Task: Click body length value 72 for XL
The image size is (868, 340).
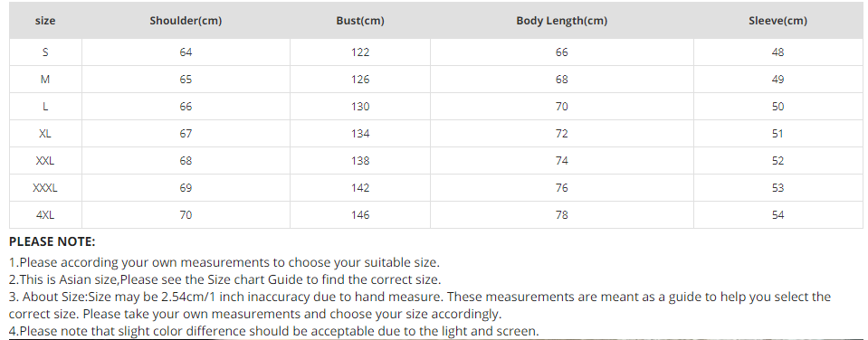Action: [x=561, y=134]
